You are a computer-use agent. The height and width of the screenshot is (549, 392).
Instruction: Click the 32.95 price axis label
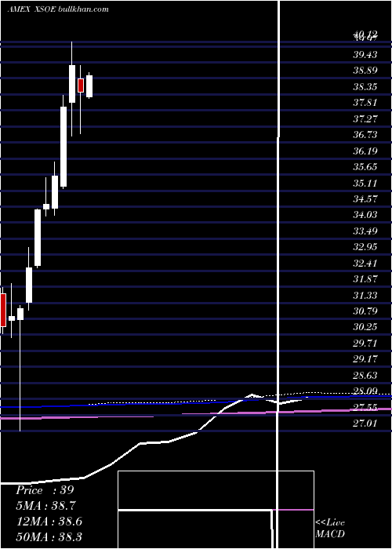[365, 247]
